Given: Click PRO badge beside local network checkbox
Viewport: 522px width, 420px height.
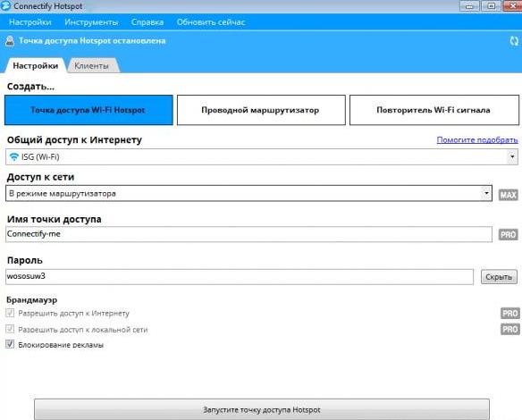Looking at the screenshot, I should point(510,329).
